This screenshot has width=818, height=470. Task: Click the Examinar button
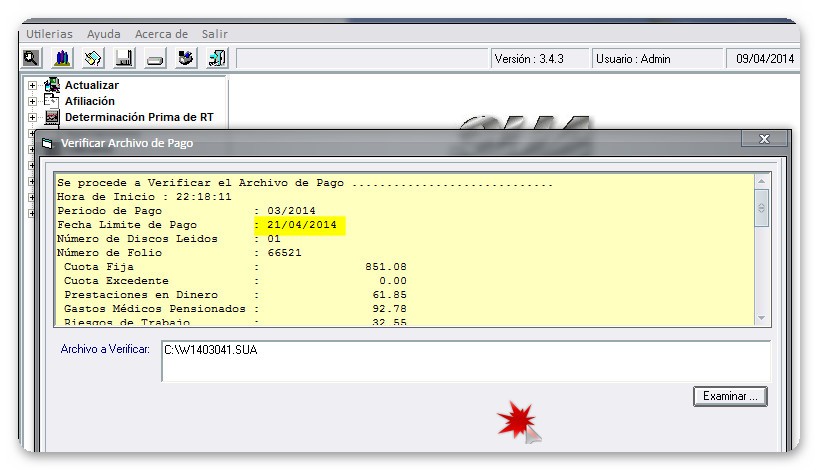click(x=729, y=397)
